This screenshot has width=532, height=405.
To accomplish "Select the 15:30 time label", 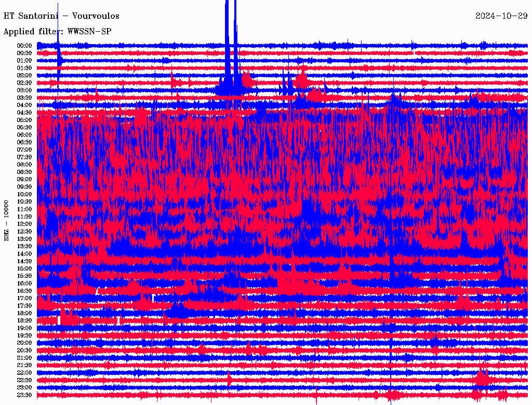I will (x=24, y=276).
